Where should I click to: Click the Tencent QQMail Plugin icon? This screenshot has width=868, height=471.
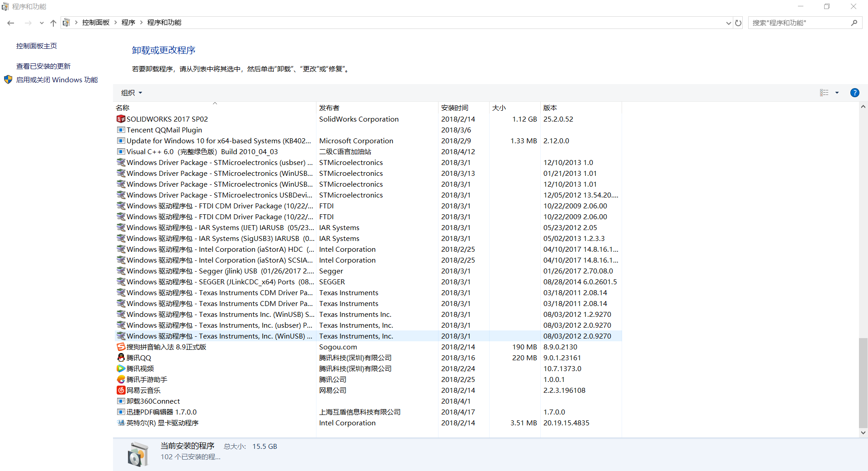click(121, 130)
